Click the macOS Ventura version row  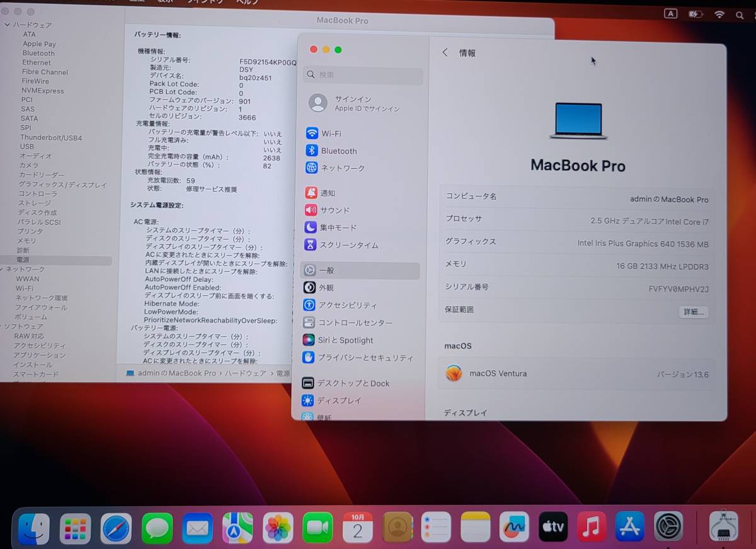[x=576, y=374]
